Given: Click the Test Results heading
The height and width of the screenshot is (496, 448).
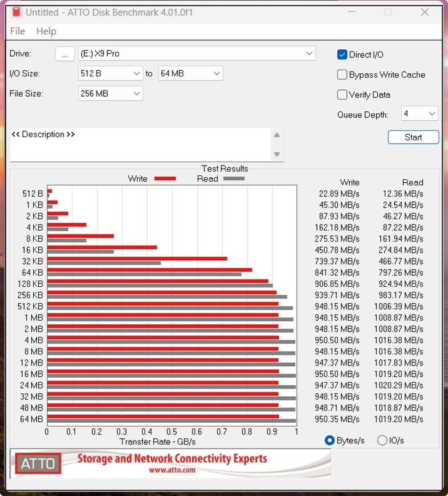Looking at the screenshot, I should pyautogui.click(x=225, y=169).
